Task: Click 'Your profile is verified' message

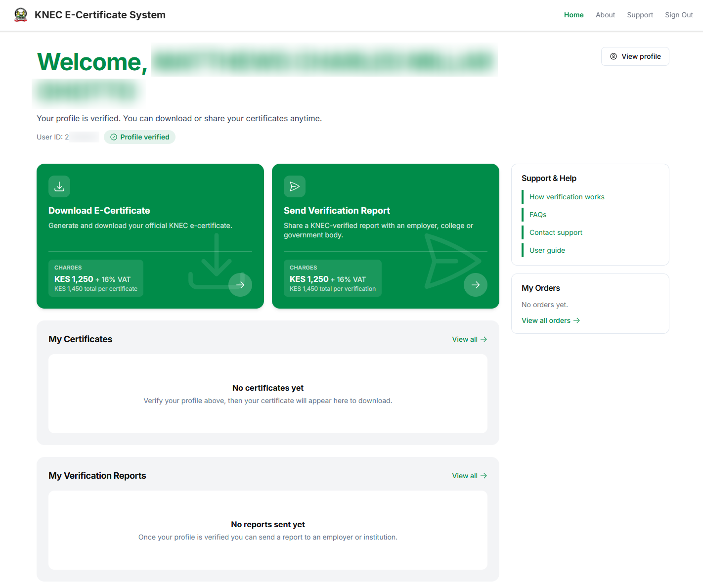Action: [x=179, y=119]
